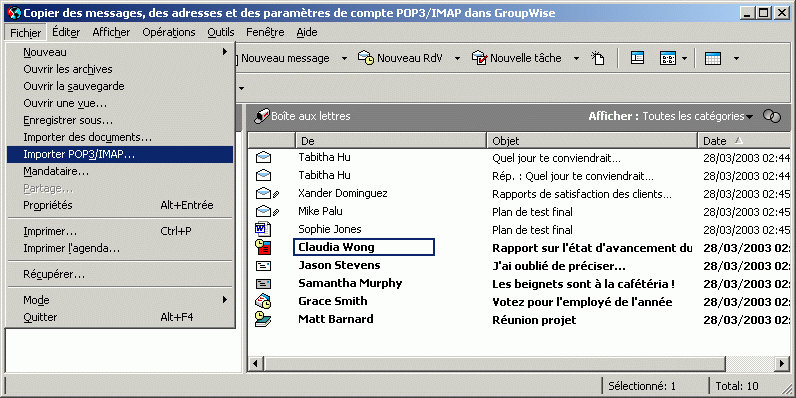This screenshot has height=398, width=796.
Task: Sort by the Objet column header
Action: (592, 141)
